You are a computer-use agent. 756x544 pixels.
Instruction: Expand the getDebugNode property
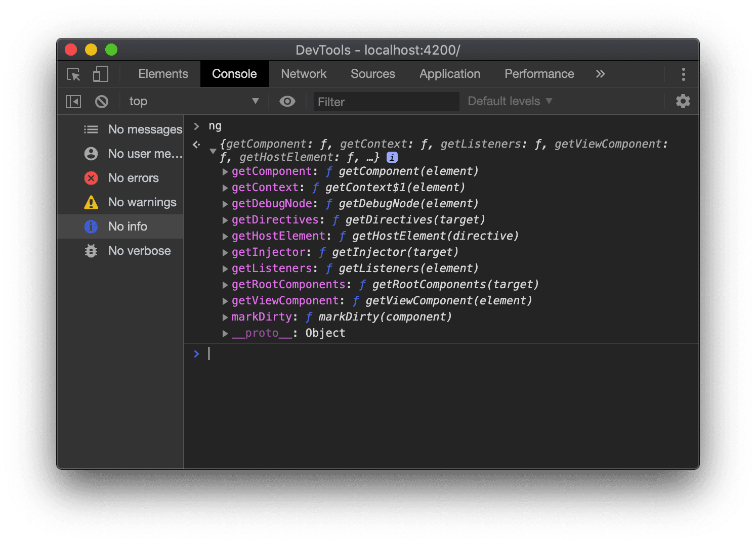click(225, 204)
